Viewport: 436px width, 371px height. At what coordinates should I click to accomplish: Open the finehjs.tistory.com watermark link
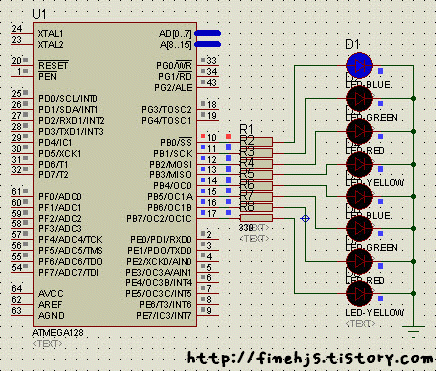click(311, 358)
